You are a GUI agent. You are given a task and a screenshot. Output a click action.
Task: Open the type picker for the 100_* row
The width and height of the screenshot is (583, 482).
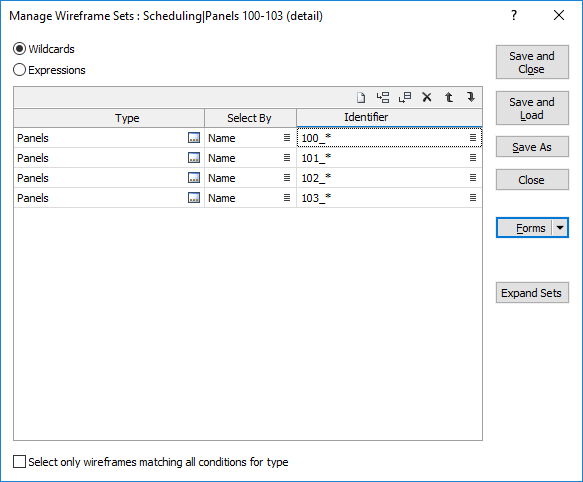coord(194,138)
